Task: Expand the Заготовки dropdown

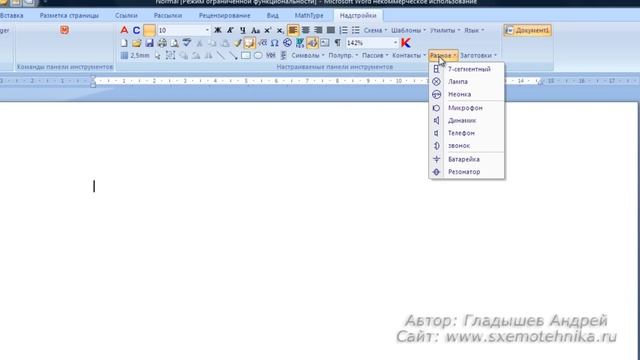Action: coord(478,56)
